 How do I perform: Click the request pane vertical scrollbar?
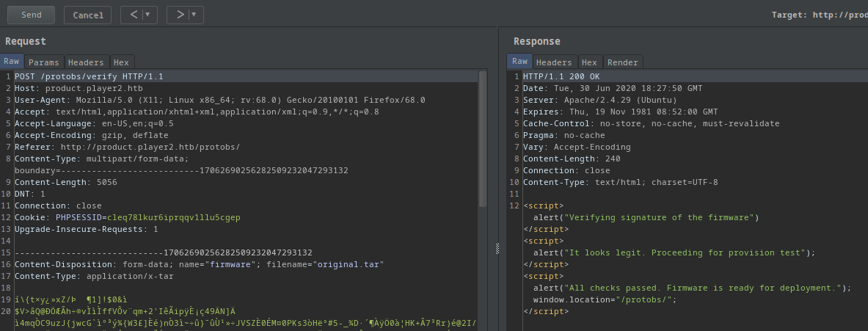pyautogui.click(x=482, y=139)
